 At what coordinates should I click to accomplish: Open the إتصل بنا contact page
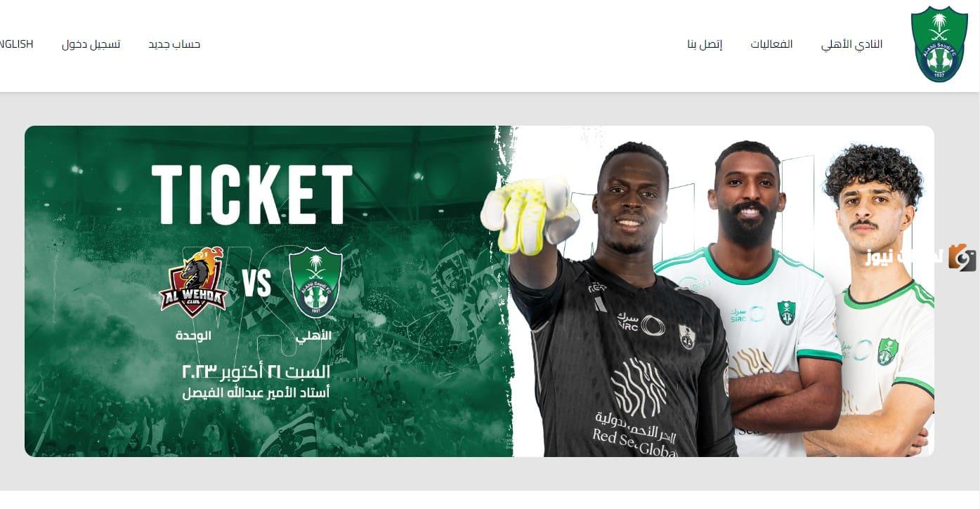[x=705, y=44]
